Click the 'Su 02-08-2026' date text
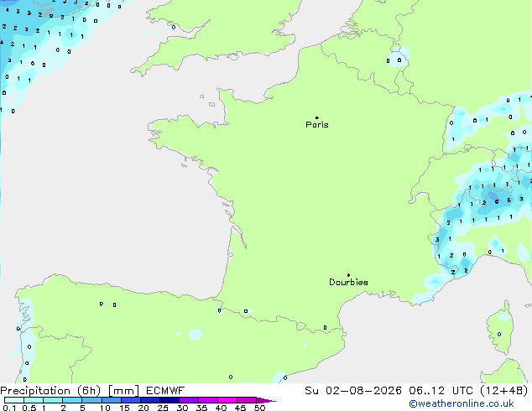 coord(353,391)
